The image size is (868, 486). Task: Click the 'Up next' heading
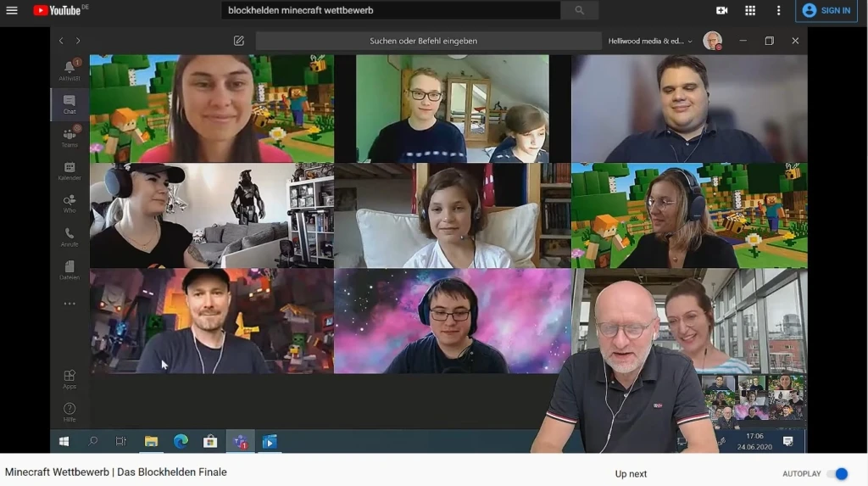(631, 474)
